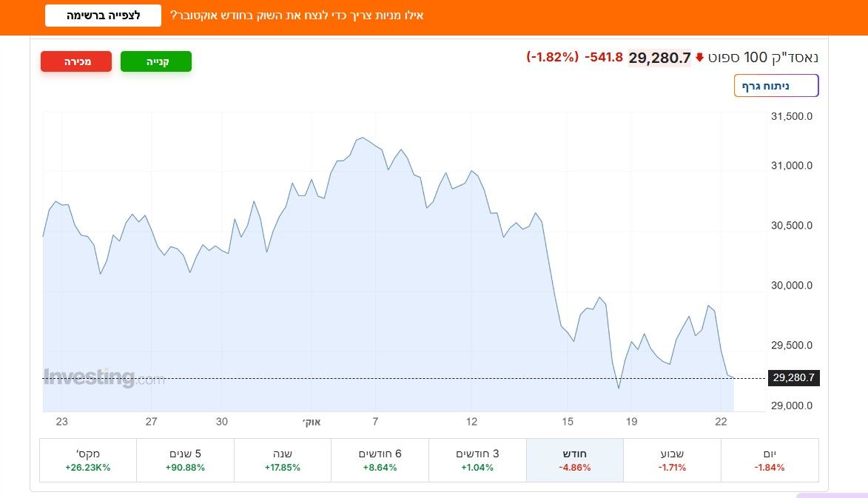The image size is (868, 498).
Task: Click the נאסד"ק 100 ספוט title
Action: pyautogui.click(x=763, y=57)
